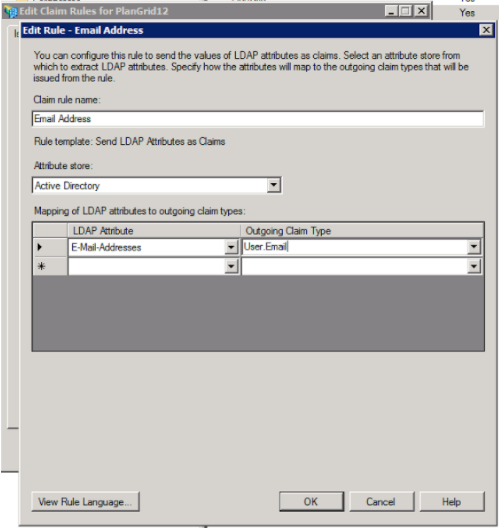Minimize the Edit Claim Rules window
Image resolution: width=501 pixels, height=529 pixels.
[391, 11]
